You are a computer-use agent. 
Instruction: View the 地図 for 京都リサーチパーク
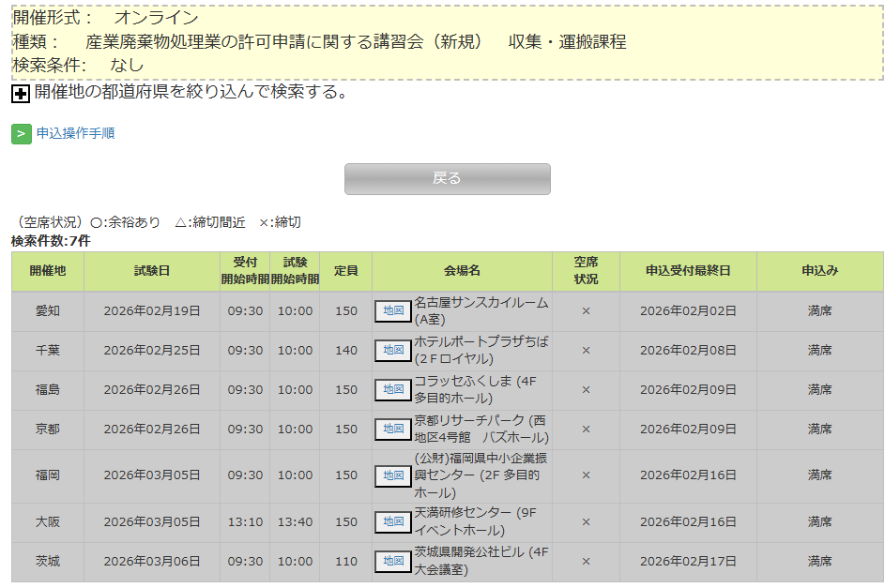pyautogui.click(x=393, y=430)
